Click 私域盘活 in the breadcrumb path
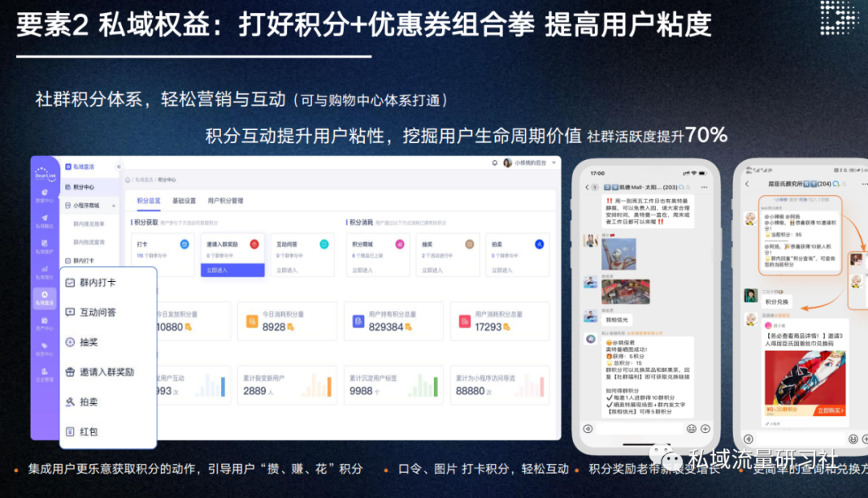 (x=145, y=180)
